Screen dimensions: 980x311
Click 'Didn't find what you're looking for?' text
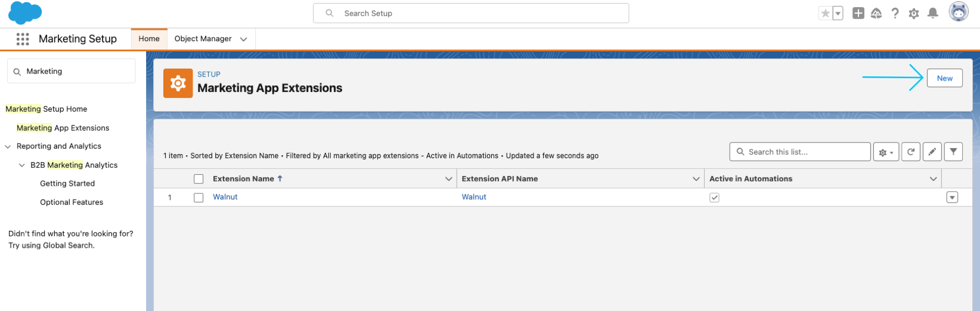point(71,234)
